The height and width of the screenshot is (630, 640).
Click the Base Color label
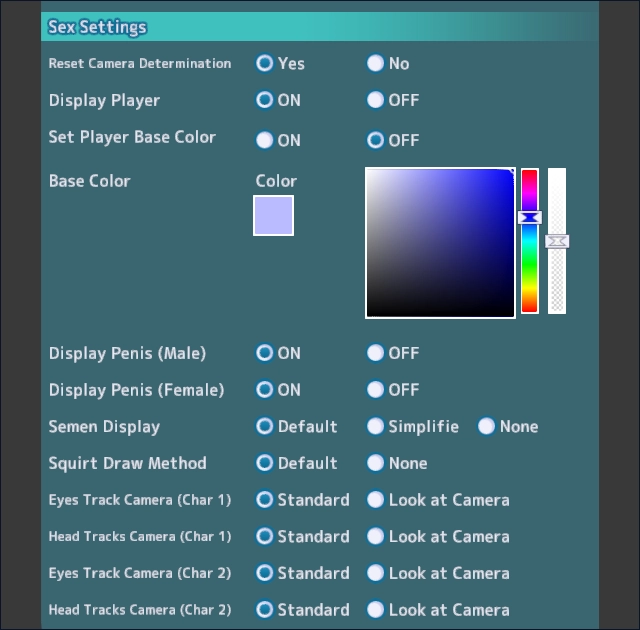89,181
